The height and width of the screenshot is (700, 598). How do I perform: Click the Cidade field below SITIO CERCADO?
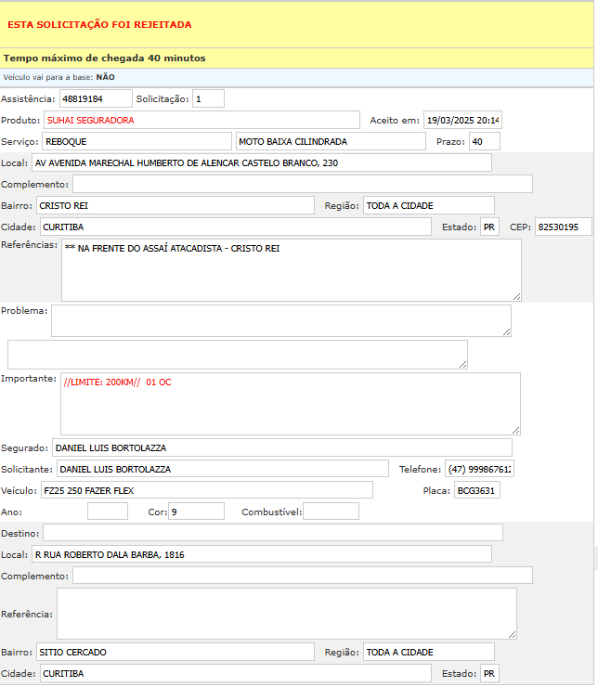pyautogui.click(x=236, y=674)
